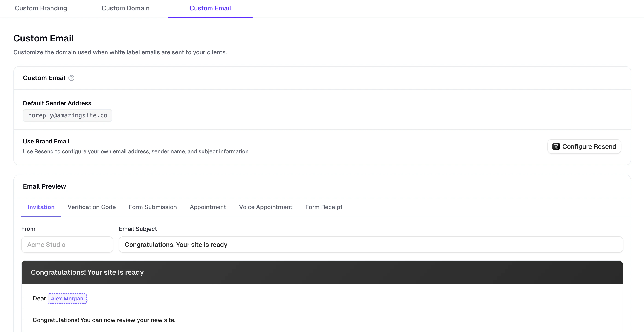
Task: Click the Resend logo icon
Action: pyautogui.click(x=556, y=146)
